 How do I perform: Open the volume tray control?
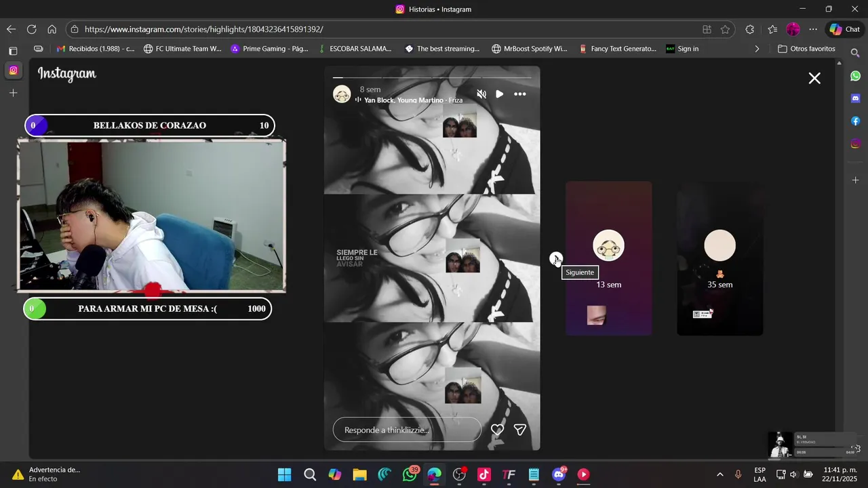pyautogui.click(x=793, y=474)
